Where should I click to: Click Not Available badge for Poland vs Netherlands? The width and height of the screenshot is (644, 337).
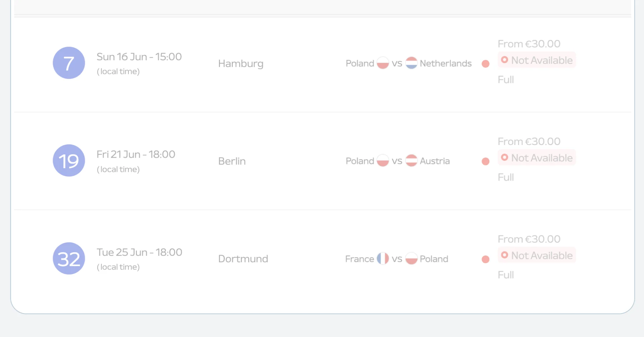coord(537,60)
